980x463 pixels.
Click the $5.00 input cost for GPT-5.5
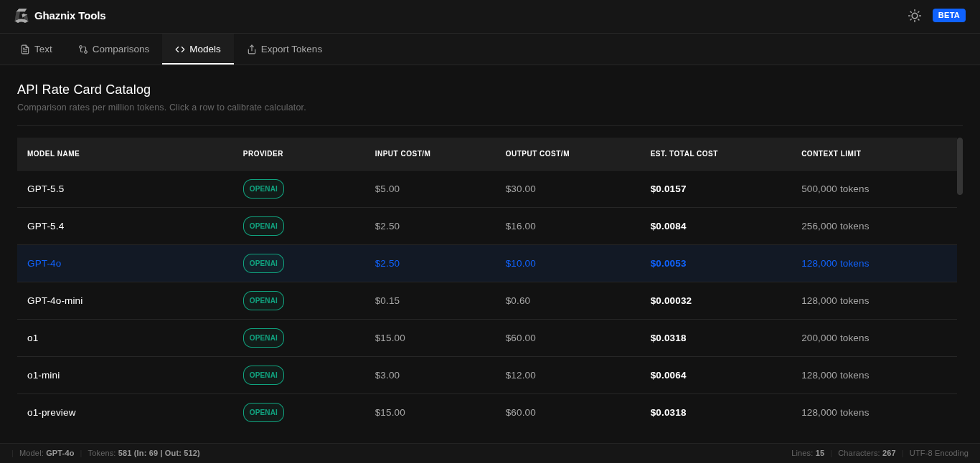(387, 189)
